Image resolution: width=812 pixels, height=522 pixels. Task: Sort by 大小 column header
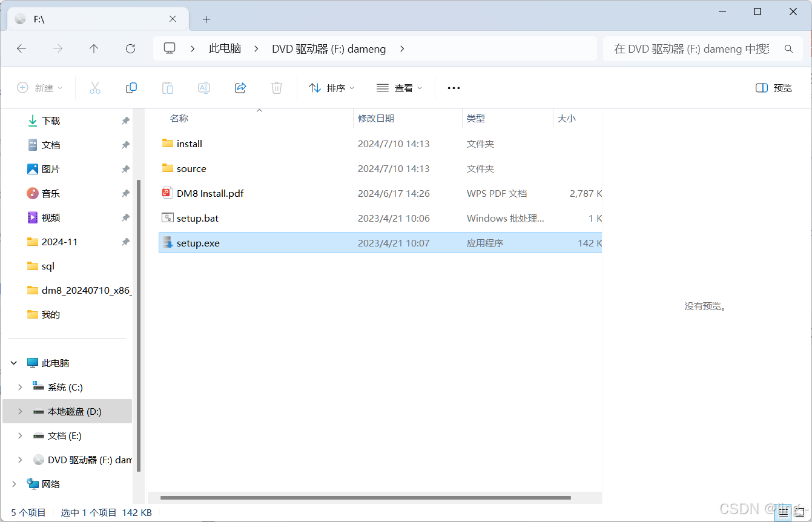(566, 118)
